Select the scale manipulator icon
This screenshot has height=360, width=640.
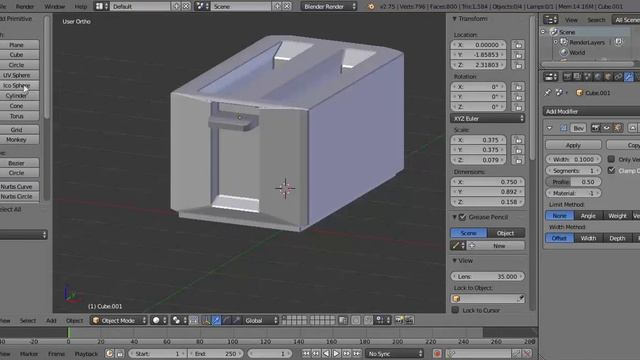tap(236, 320)
